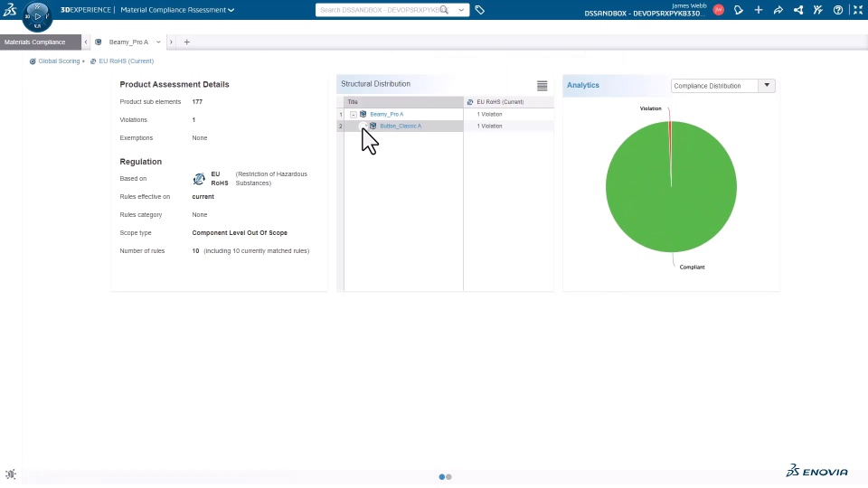Click row number 2 in tree
The width and height of the screenshot is (868, 488).
(341, 127)
